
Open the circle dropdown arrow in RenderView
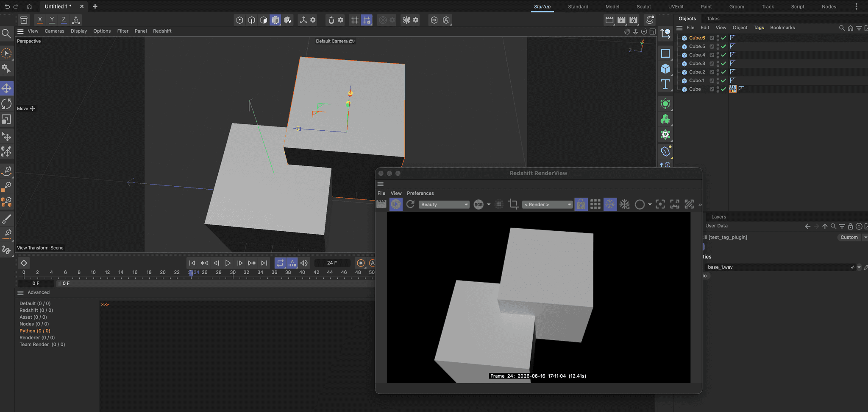tap(650, 205)
